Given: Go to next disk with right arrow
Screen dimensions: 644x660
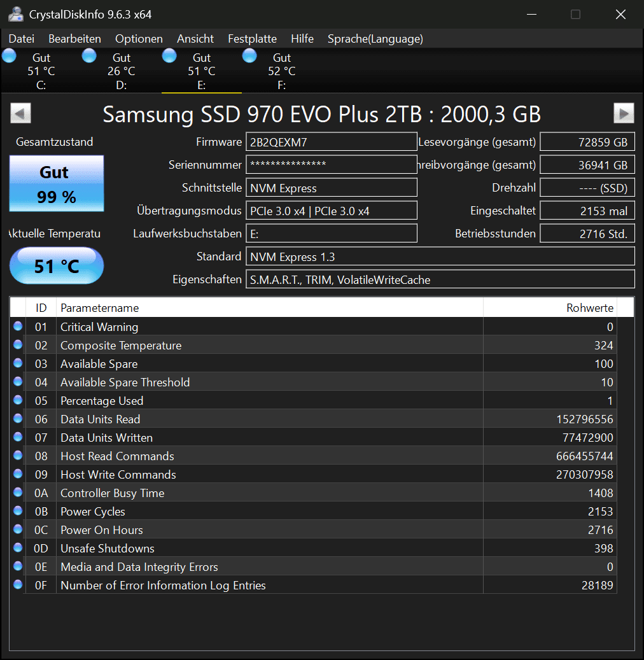Looking at the screenshot, I should pos(624,113).
